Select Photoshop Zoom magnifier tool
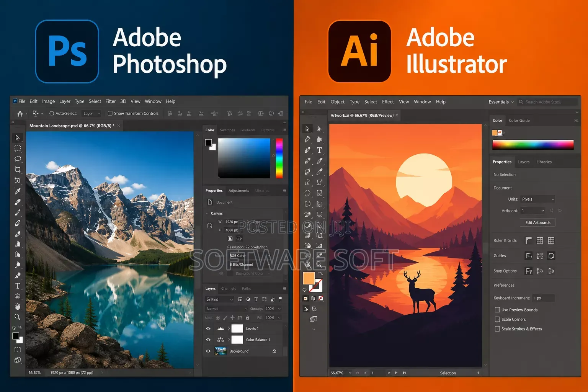The image size is (588, 392). [18, 317]
